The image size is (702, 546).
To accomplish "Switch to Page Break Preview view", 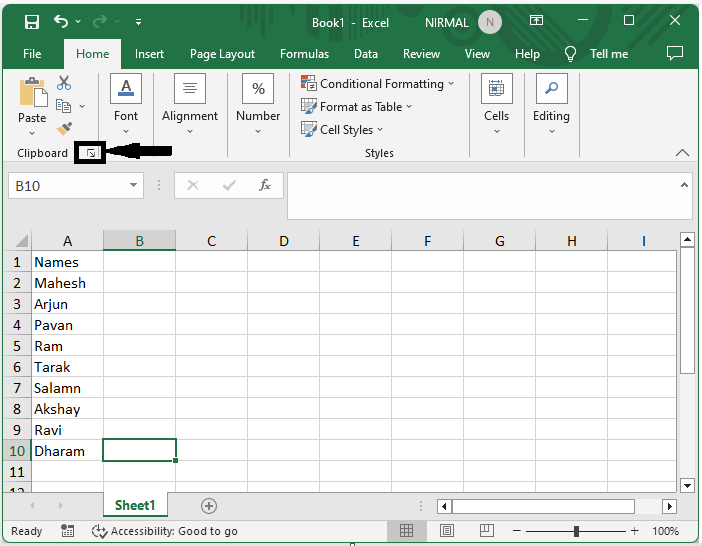I will tap(486, 531).
